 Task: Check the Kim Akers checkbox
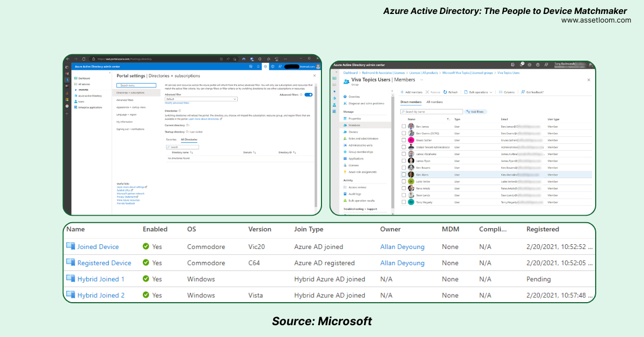tap(404, 175)
